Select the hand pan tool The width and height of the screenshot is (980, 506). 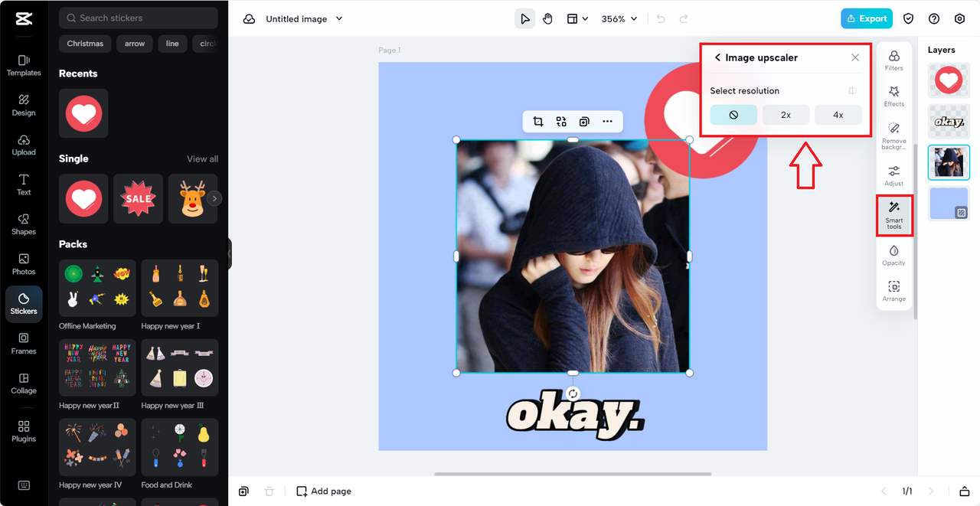click(547, 19)
